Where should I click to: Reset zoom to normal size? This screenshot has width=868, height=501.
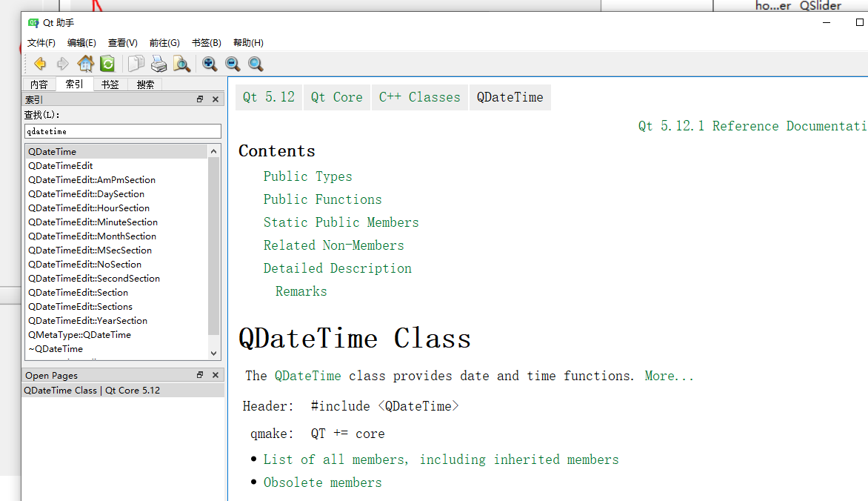pyautogui.click(x=256, y=64)
